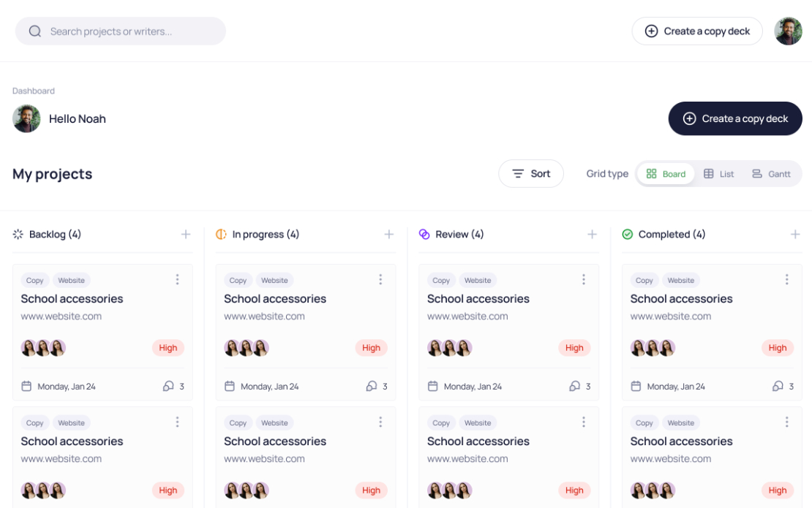Focus the Search projects or writers field

121,31
